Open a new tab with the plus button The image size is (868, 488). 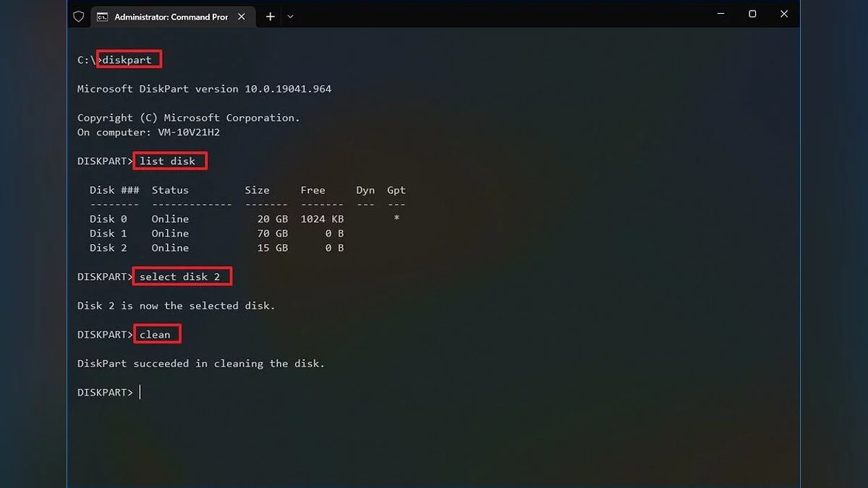(x=270, y=17)
